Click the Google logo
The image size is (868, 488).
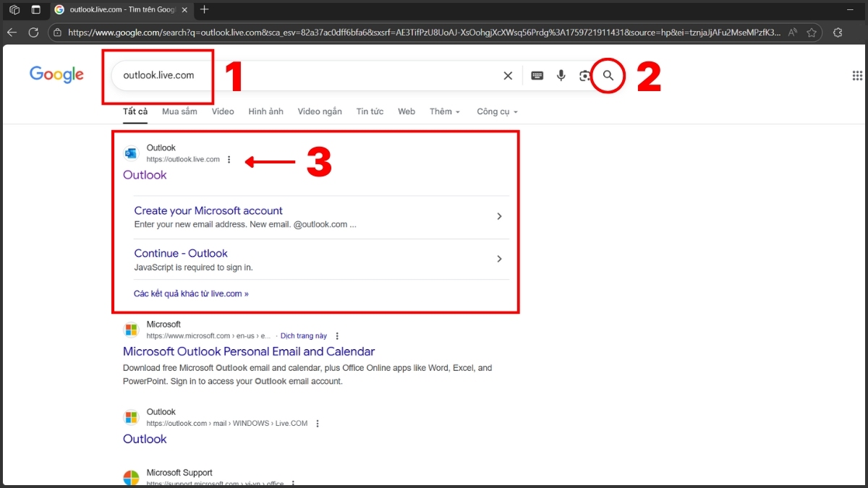56,74
